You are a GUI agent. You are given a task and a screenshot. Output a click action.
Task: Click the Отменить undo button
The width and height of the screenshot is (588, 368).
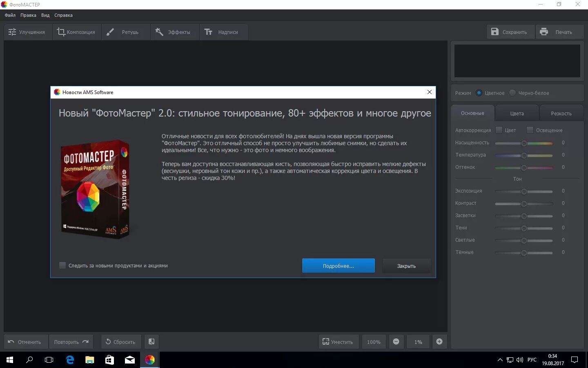26,342
